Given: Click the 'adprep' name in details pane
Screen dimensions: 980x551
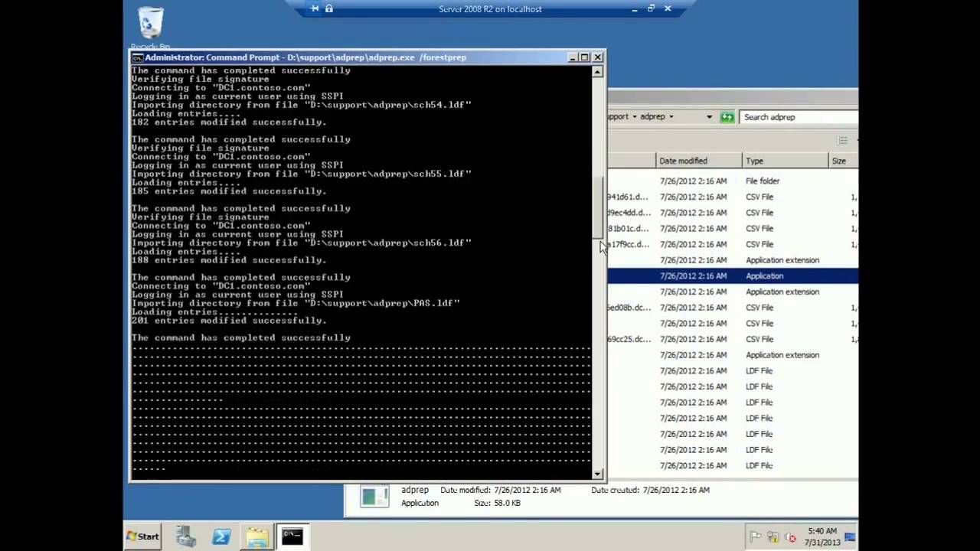Looking at the screenshot, I should tap(415, 490).
